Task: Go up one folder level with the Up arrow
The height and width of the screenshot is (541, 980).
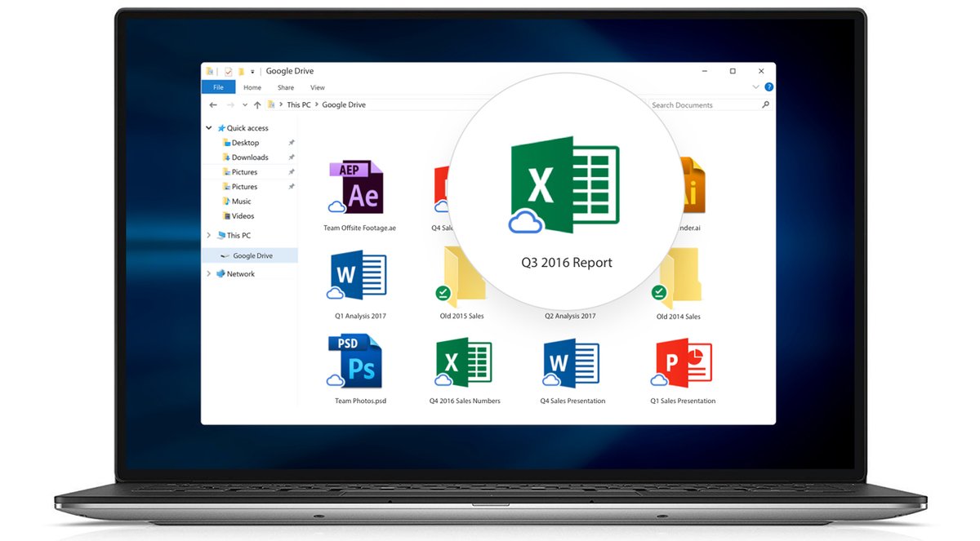Action: 257,104
